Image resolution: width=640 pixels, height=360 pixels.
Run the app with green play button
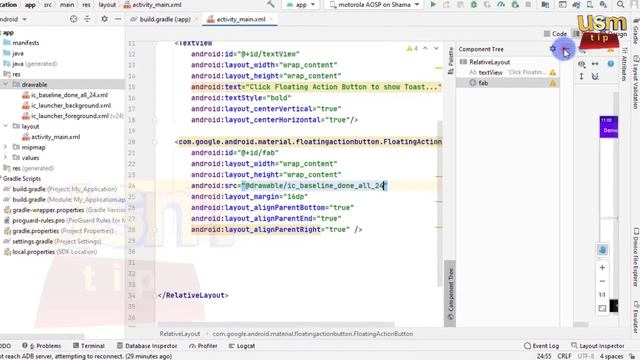tap(433, 4)
